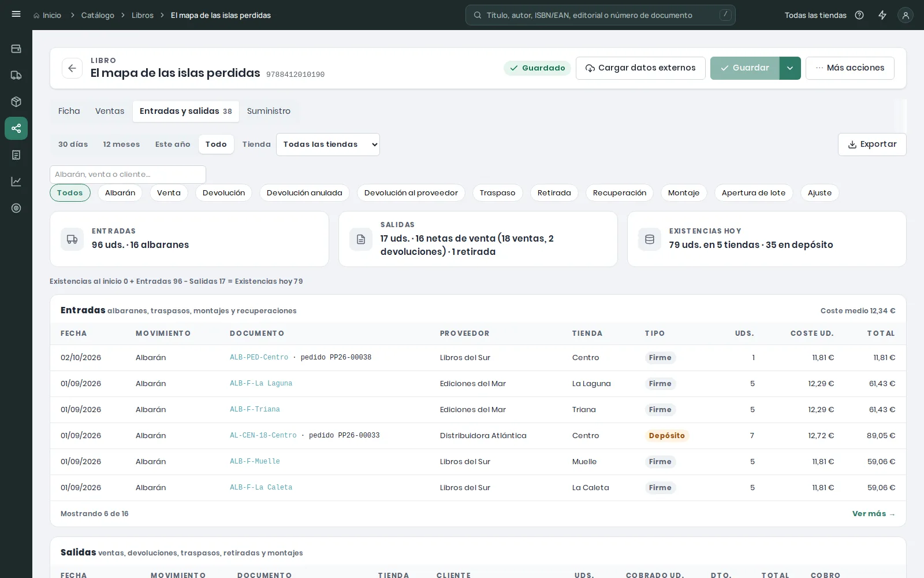Click the lightning bolt quick actions icon
Viewport: 924px width, 578px height.
coord(882,15)
